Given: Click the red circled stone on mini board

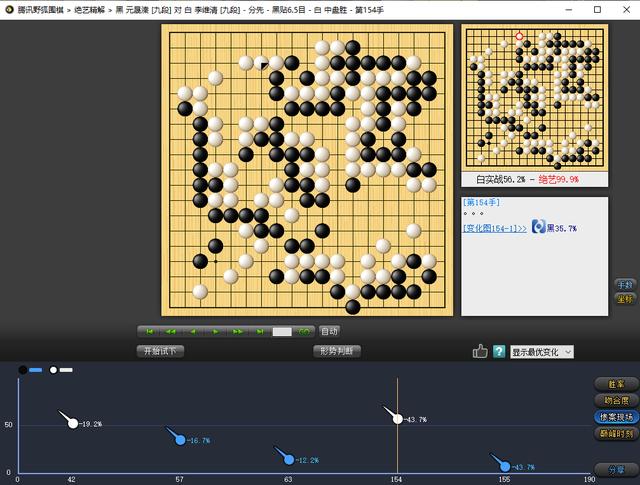Looking at the screenshot, I should pos(519,36).
